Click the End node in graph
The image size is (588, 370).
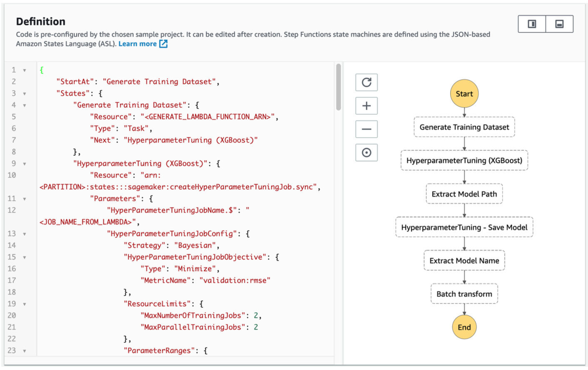pos(464,327)
